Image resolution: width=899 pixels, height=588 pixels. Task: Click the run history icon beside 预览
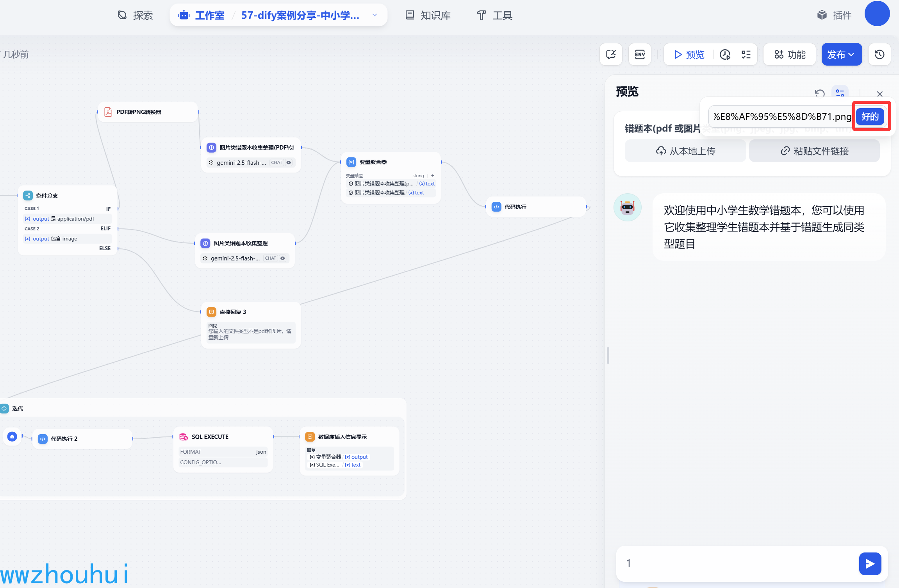click(x=725, y=54)
